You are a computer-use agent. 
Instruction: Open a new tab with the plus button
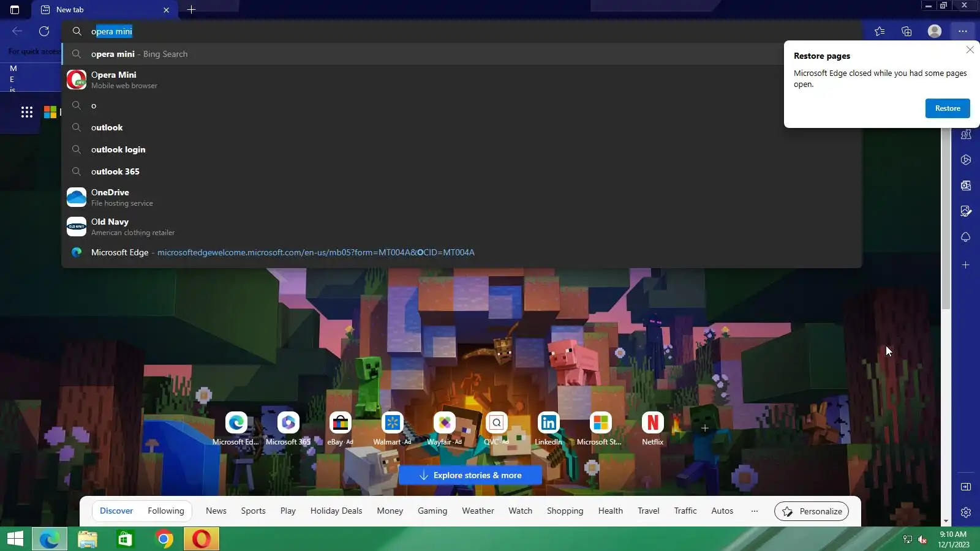click(191, 10)
